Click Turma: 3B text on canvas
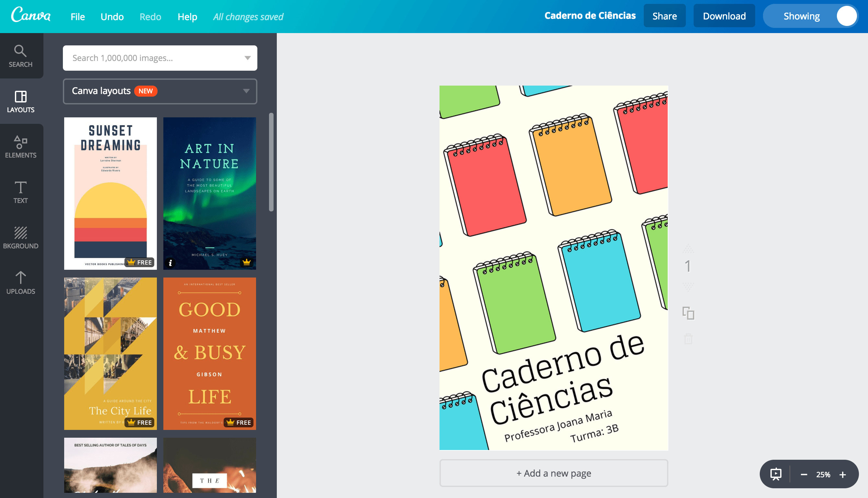The width and height of the screenshot is (868, 498). pos(594,433)
